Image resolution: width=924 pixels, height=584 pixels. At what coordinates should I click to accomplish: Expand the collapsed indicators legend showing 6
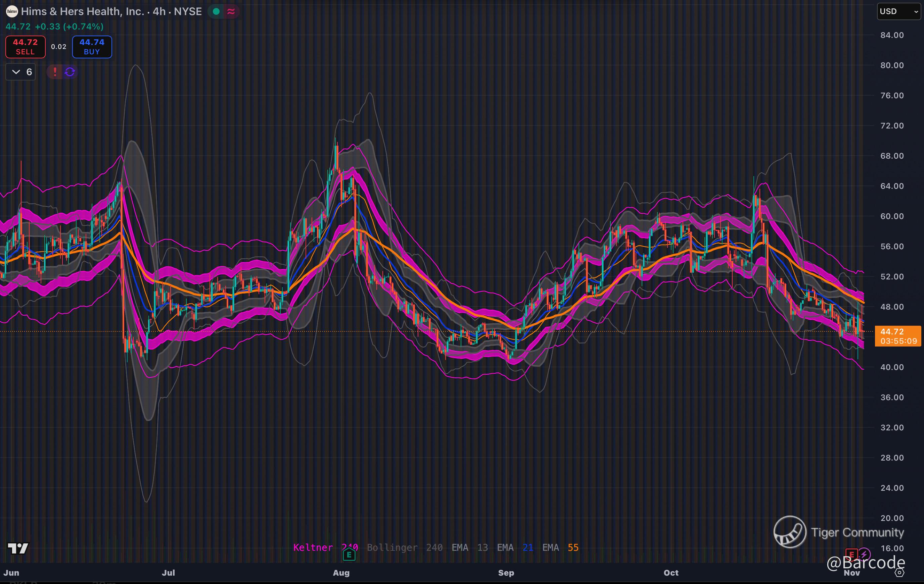pyautogui.click(x=21, y=72)
